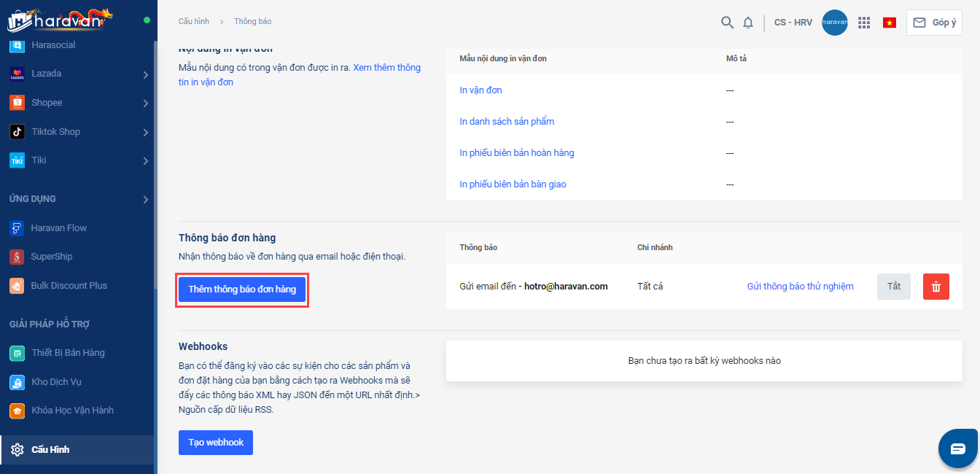
Task: Turn off the email notification with Tắt
Action: [x=894, y=287]
